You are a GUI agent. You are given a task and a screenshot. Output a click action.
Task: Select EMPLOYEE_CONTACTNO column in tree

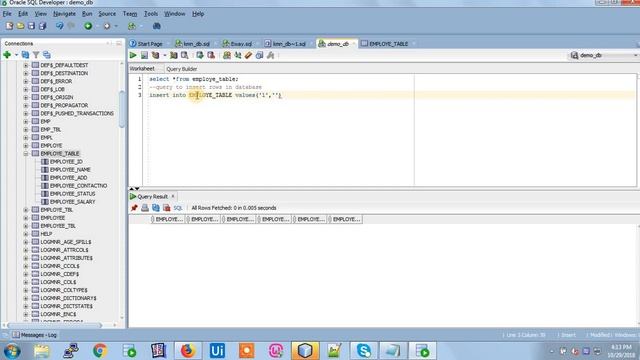coord(78,186)
